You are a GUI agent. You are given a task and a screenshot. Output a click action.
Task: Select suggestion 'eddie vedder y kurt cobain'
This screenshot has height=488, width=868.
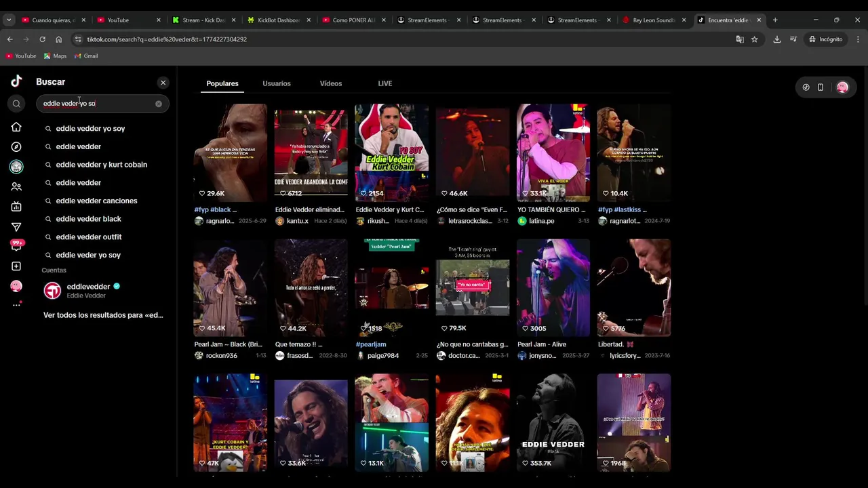click(101, 165)
